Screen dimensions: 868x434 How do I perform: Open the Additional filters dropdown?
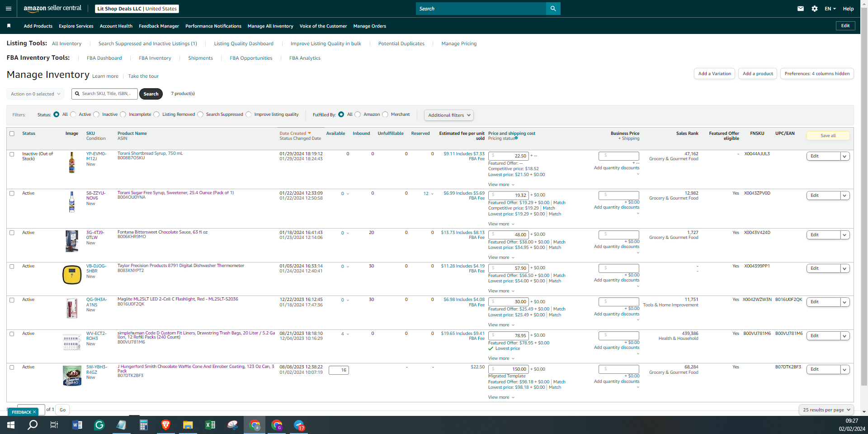(x=449, y=115)
